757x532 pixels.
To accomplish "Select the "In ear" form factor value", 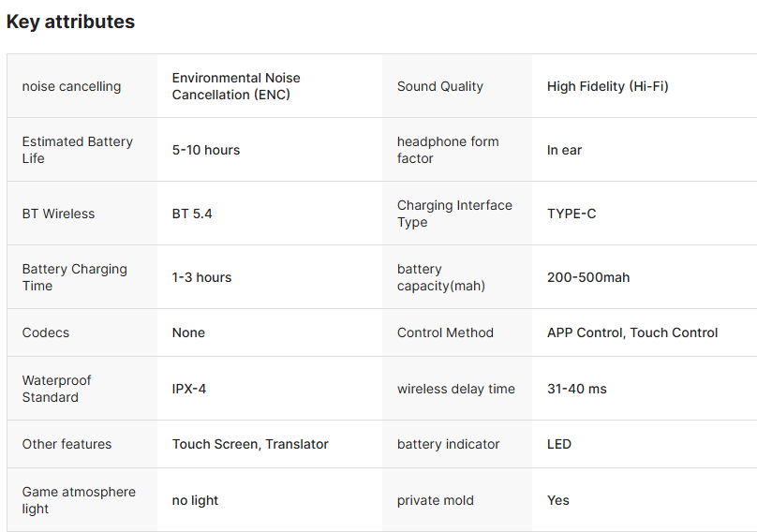I will pos(564,150).
